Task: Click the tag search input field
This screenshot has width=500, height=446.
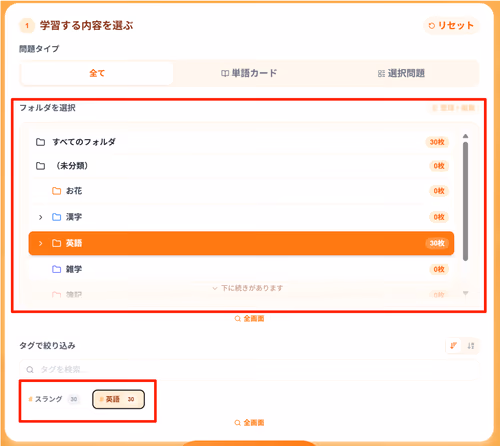Action: coord(249,369)
